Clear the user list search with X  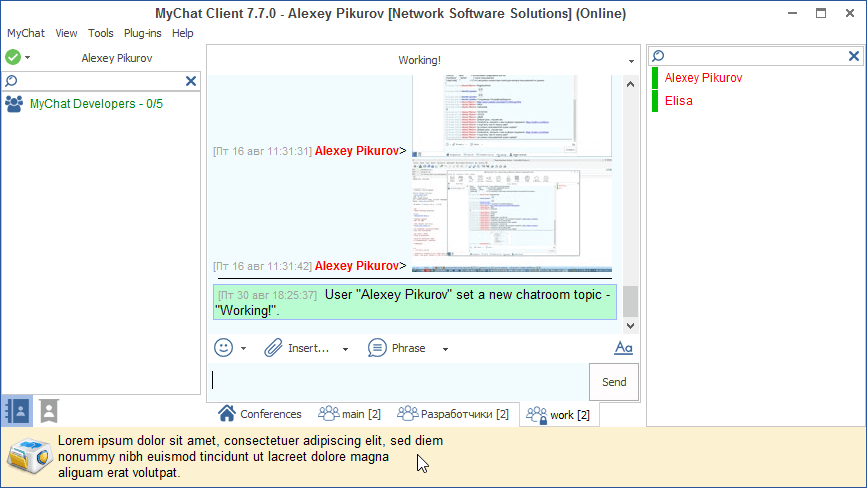click(855, 56)
